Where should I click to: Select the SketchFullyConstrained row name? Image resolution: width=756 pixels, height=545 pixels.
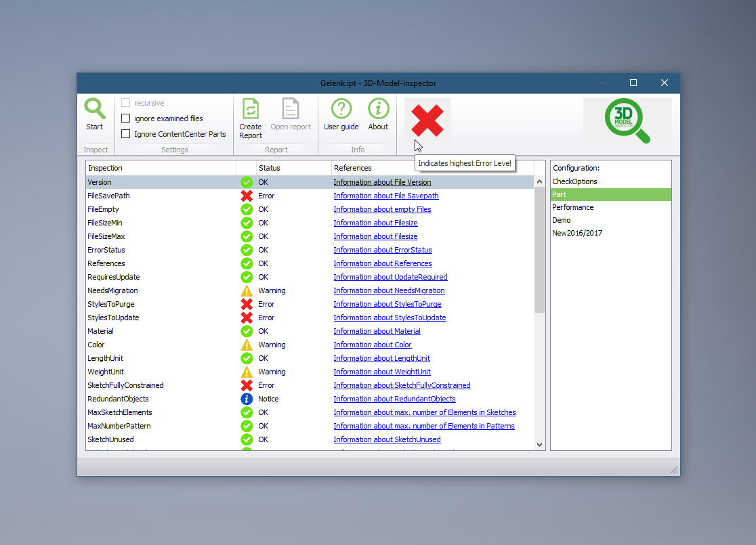pos(125,385)
